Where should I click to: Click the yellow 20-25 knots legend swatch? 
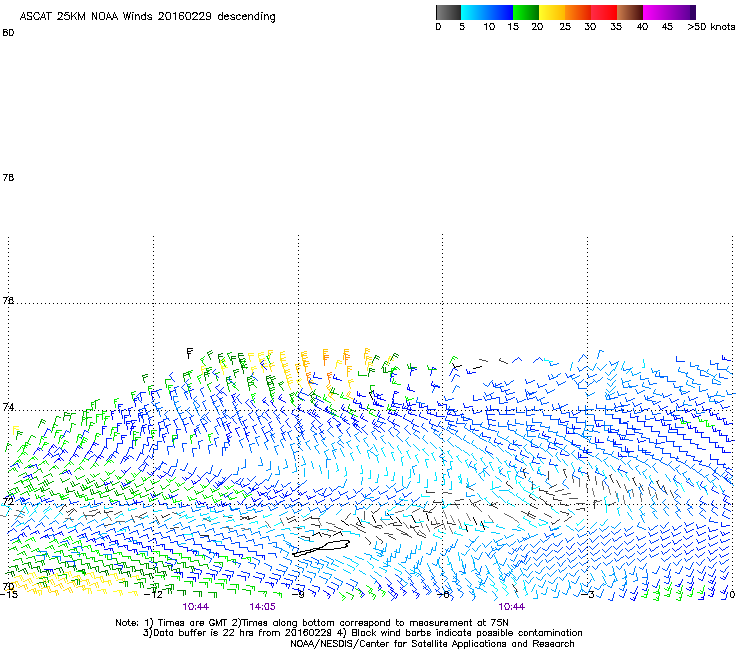552,12
